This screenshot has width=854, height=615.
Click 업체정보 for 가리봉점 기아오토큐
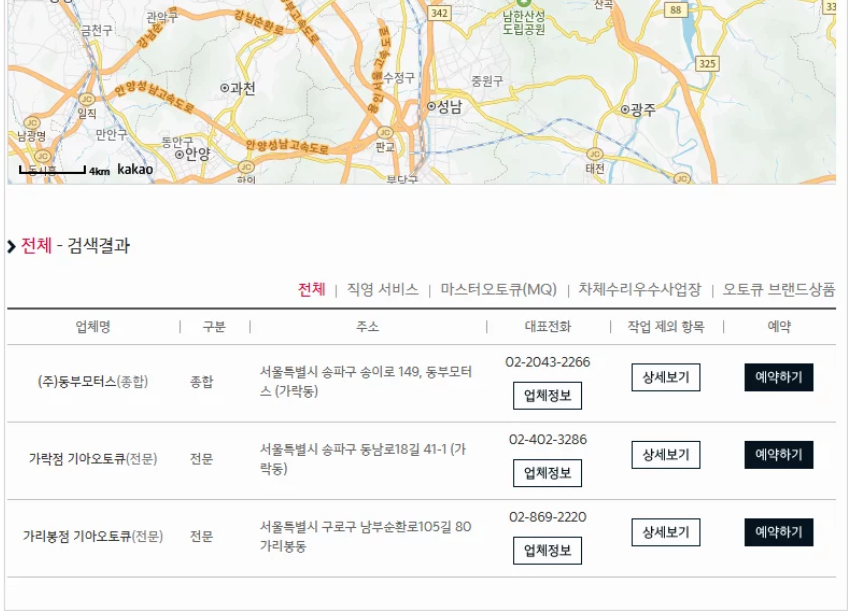[x=547, y=550]
